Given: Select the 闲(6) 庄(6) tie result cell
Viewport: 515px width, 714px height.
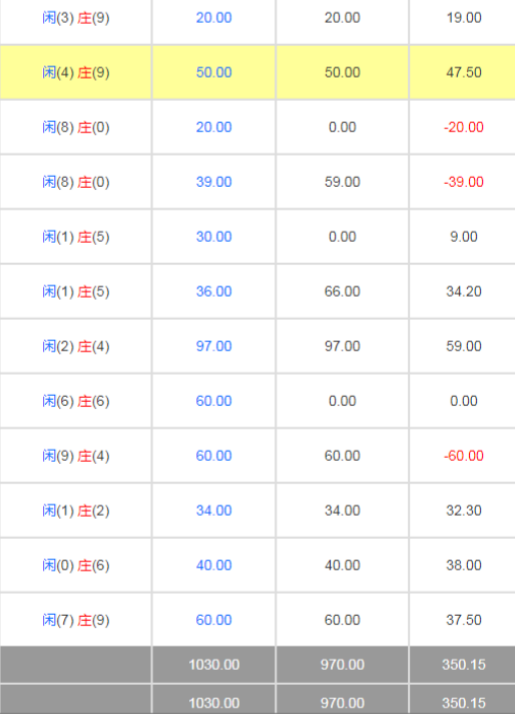Looking at the screenshot, I should [76, 401].
